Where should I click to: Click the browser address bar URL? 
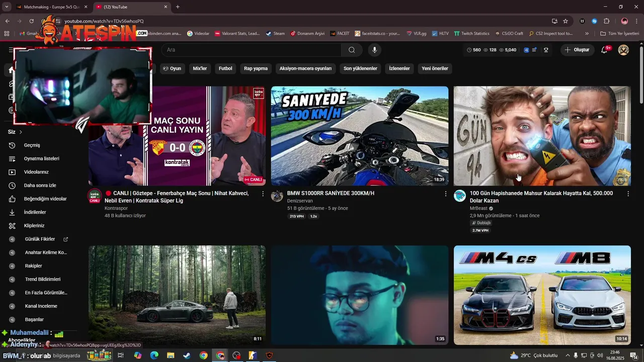point(104,21)
